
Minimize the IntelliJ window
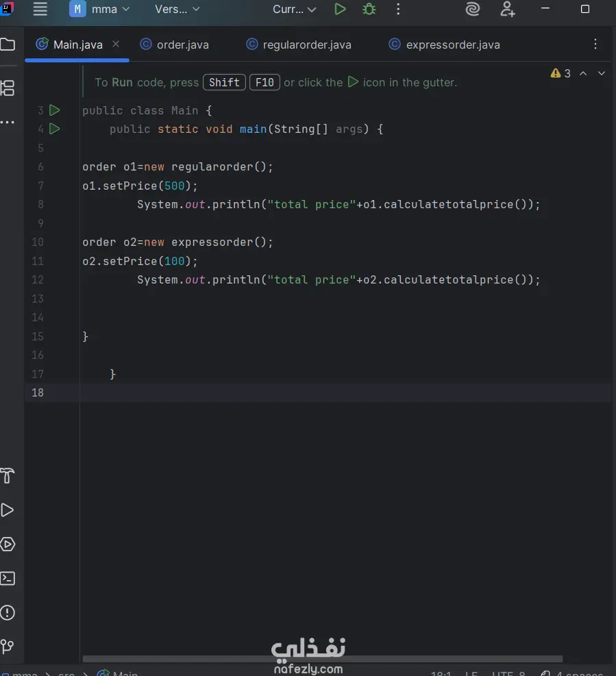click(x=545, y=8)
